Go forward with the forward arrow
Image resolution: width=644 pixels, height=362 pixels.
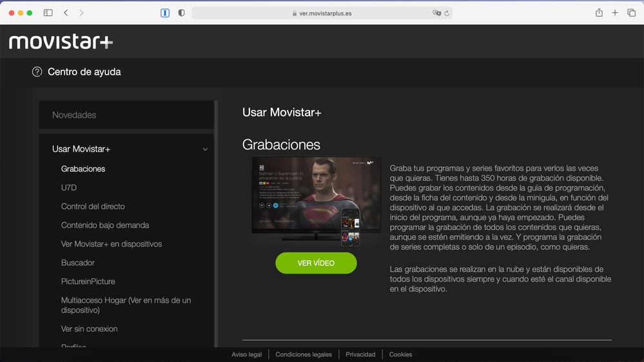(81, 13)
